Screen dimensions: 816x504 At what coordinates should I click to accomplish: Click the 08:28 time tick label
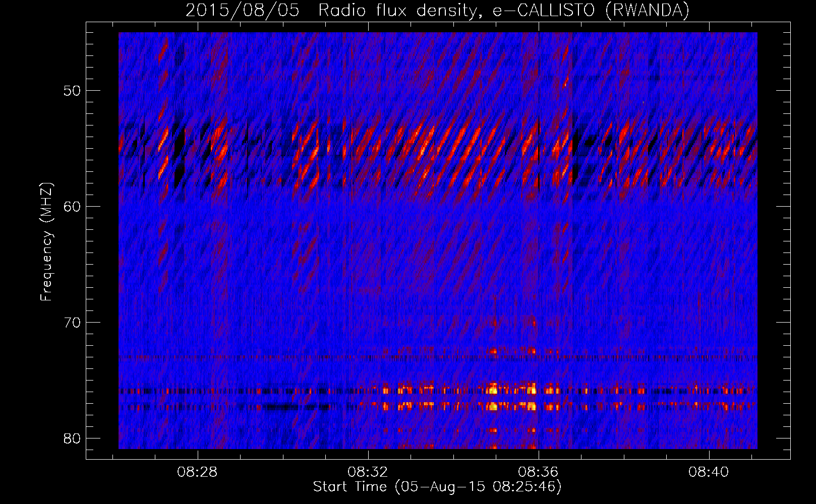pyautogui.click(x=197, y=472)
